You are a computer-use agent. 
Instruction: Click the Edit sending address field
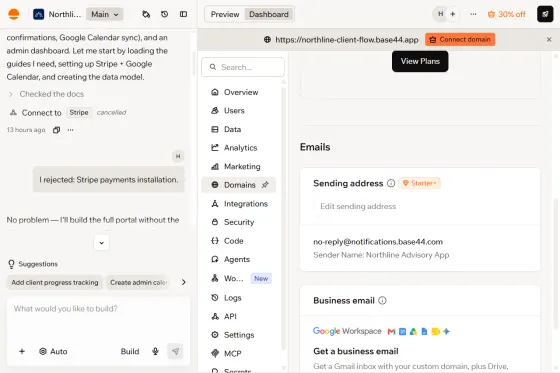(420, 207)
